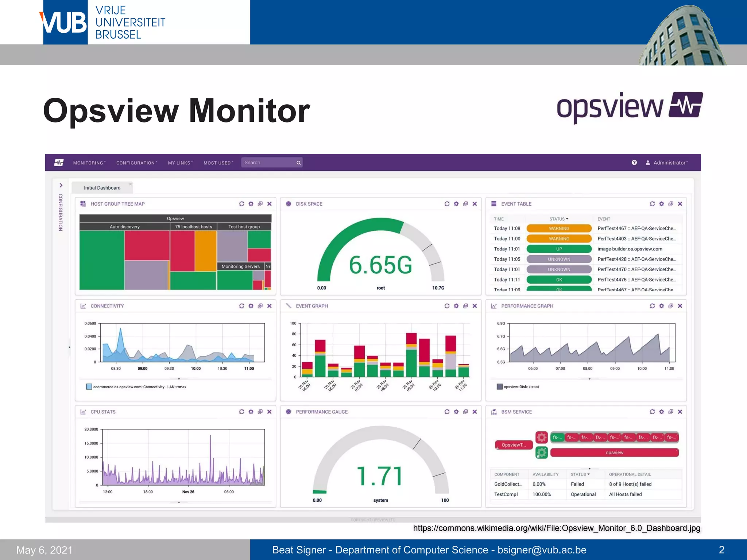Click the search magnifier icon
This screenshot has height=560, width=747.
298,163
